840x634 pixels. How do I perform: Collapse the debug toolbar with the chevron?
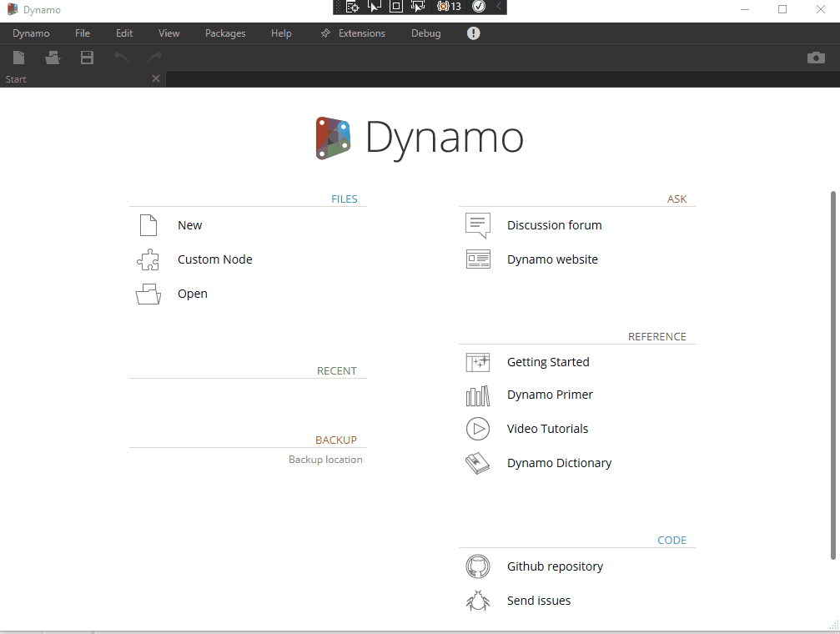[499, 7]
